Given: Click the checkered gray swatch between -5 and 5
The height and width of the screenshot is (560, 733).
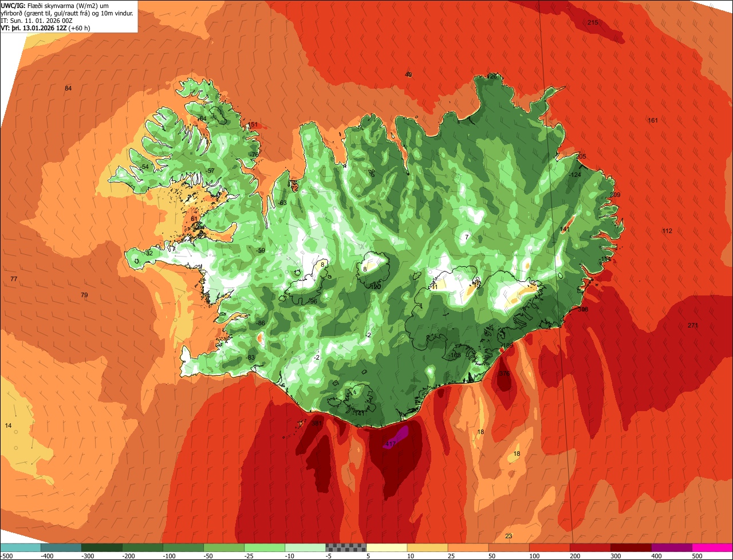Looking at the screenshot, I should point(346,547).
